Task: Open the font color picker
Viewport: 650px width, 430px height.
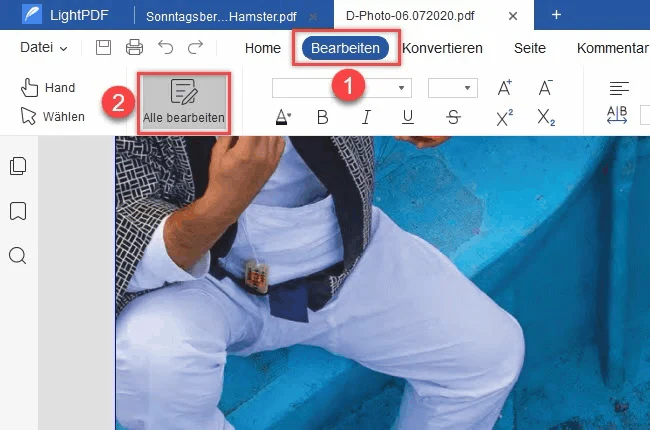Action: [x=284, y=118]
